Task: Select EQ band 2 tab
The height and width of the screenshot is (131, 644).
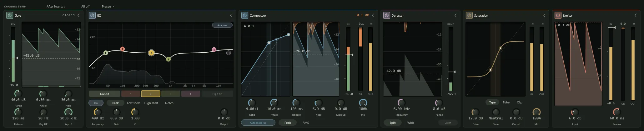Action: pos(150,94)
